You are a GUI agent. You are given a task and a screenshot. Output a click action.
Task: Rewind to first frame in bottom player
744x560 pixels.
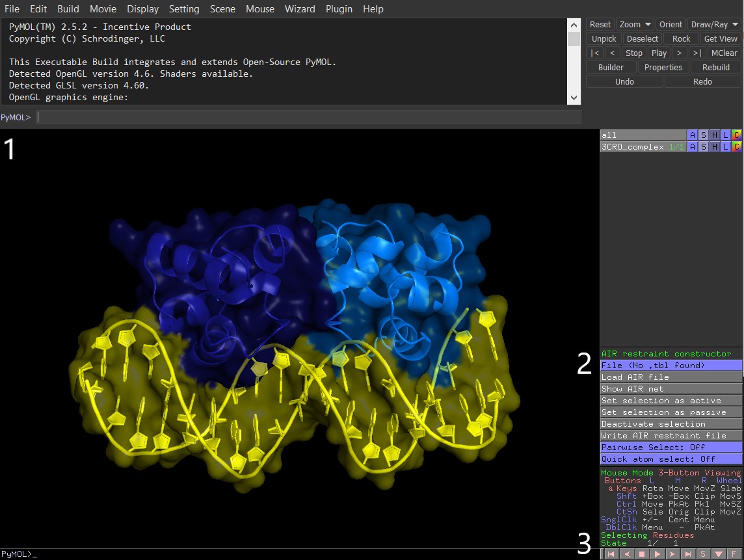[x=611, y=554]
